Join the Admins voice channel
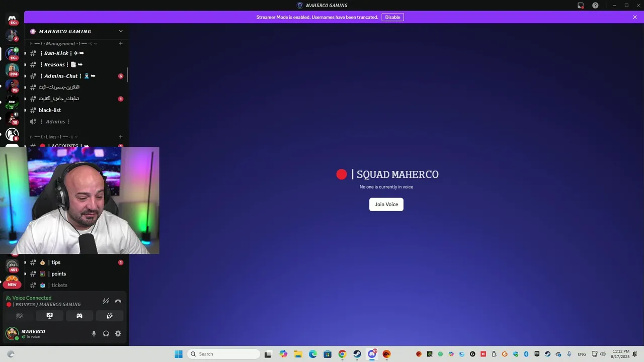The image size is (644, 362). pos(76,122)
